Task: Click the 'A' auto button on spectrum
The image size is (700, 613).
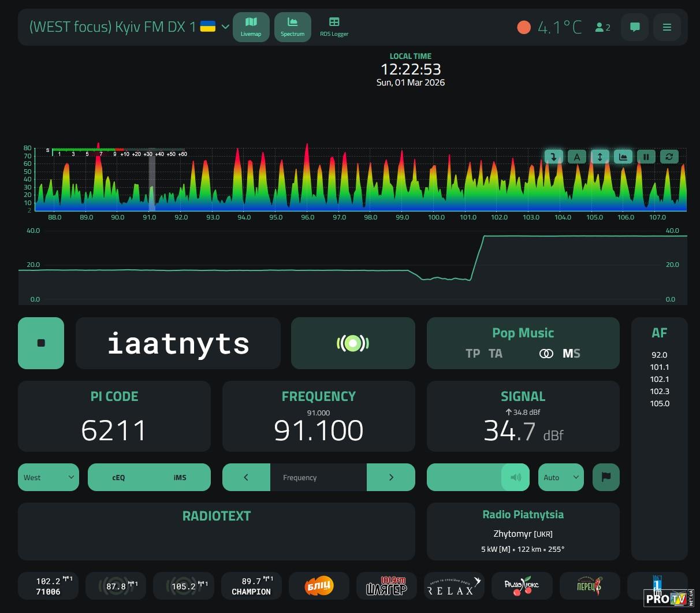Action: click(x=576, y=157)
